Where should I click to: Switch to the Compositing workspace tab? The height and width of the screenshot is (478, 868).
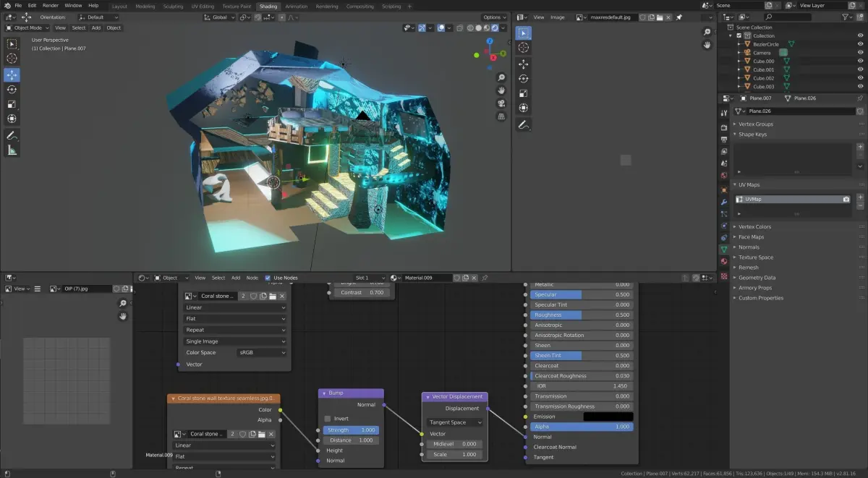(360, 6)
